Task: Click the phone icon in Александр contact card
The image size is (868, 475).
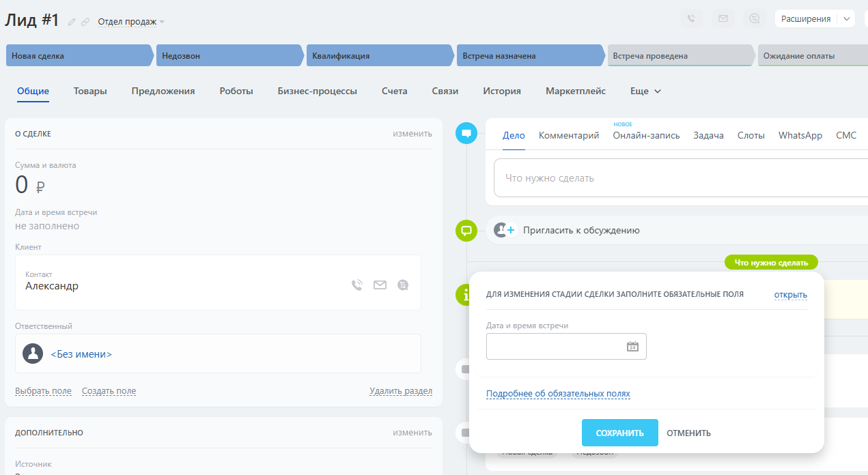Action: tap(356, 285)
